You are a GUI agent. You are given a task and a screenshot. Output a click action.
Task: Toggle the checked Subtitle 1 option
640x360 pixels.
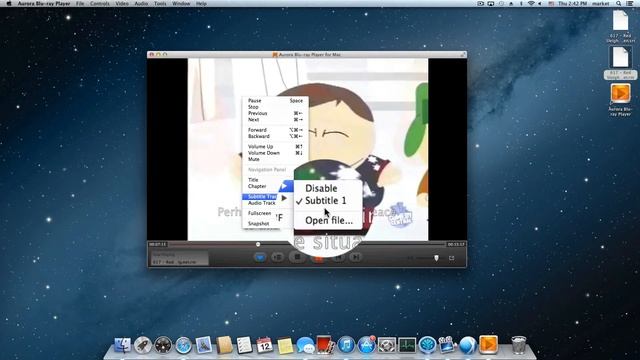coord(325,200)
